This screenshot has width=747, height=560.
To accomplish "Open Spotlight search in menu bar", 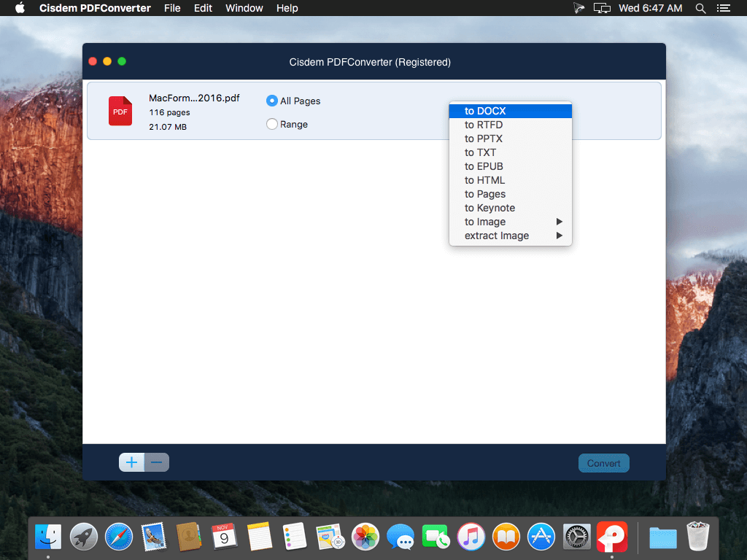I will (x=700, y=8).
